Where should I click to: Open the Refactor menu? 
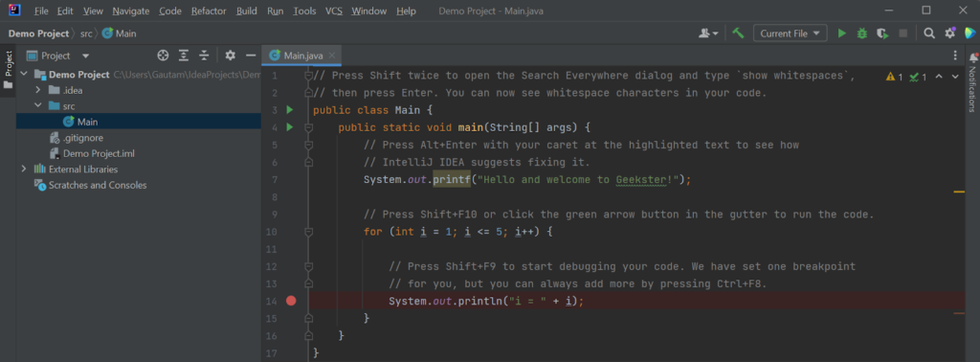pos(209,11)
